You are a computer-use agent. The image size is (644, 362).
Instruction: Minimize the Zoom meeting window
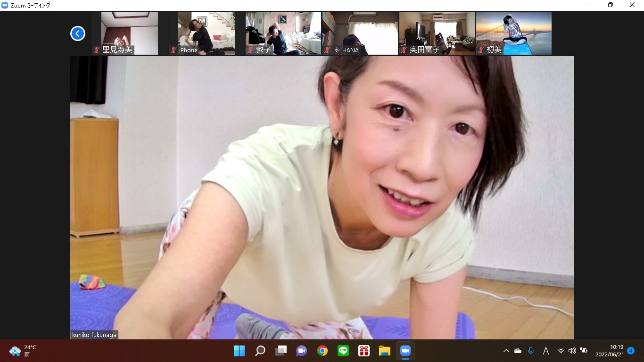pos(590,5)
